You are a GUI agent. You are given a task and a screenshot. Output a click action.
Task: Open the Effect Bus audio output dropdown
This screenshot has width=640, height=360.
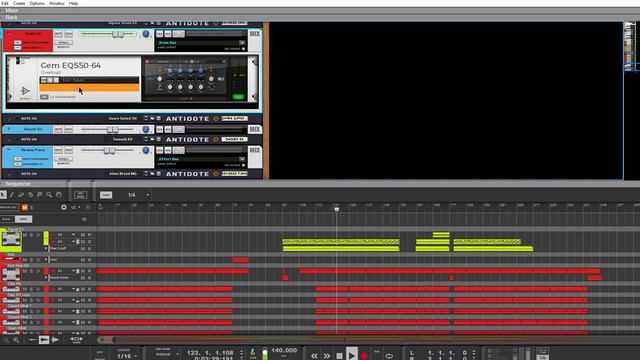tap(242, 159)
